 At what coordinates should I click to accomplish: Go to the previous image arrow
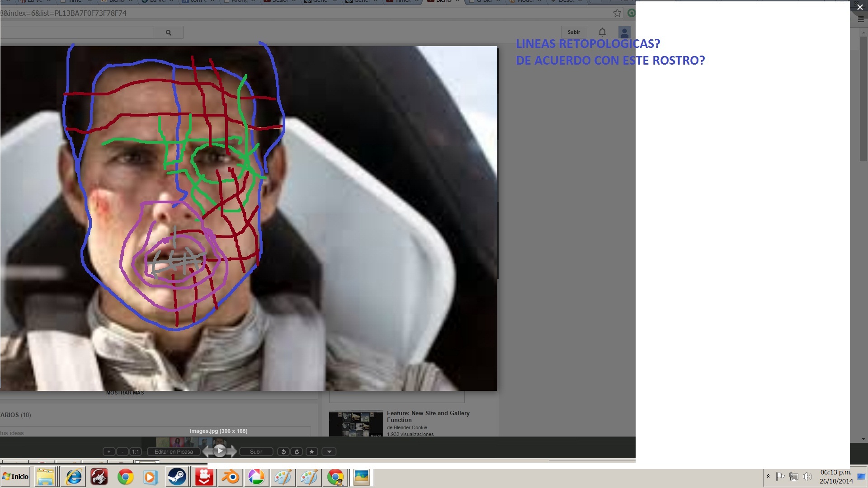click(x=207, y=451)
